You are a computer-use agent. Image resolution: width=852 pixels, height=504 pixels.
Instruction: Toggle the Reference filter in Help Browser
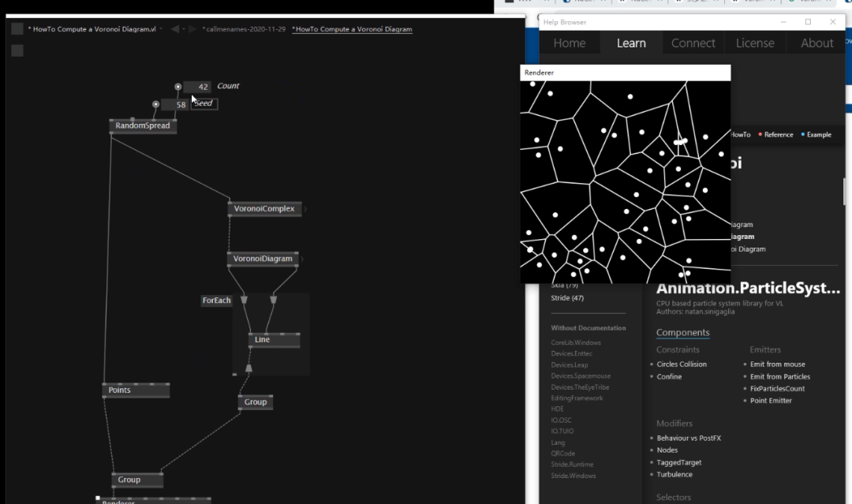tap(776, 135)
